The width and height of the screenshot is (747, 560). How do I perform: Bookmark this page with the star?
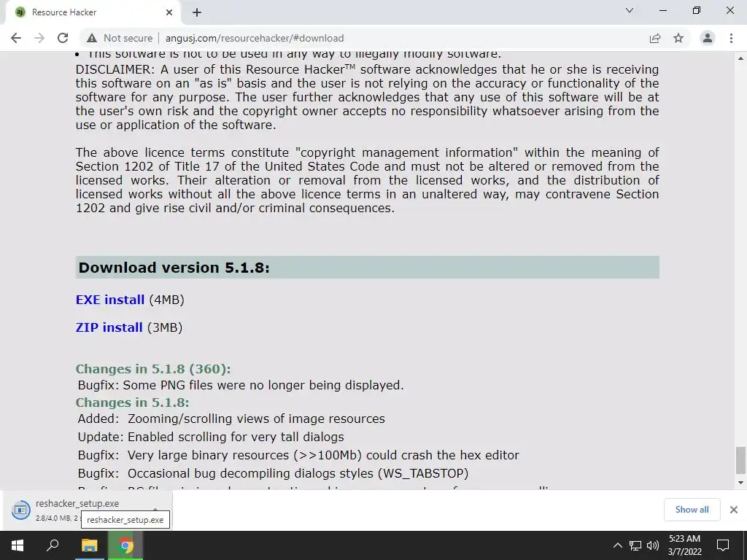[678, 38]
